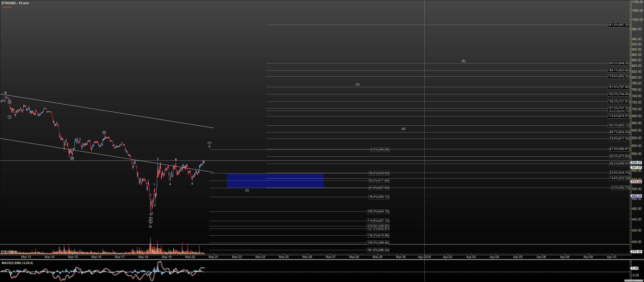
Task: Click the circled iii wave label
Action: pos(72,158)
